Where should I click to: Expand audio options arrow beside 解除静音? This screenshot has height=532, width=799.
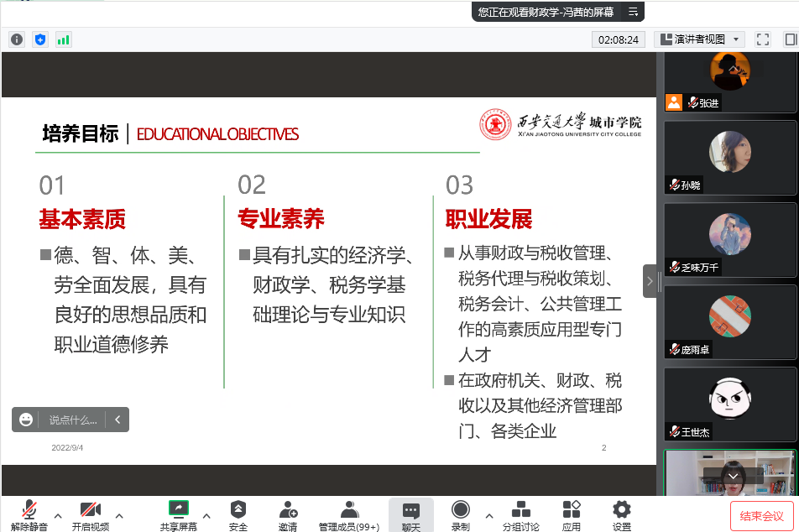(58, 515)
